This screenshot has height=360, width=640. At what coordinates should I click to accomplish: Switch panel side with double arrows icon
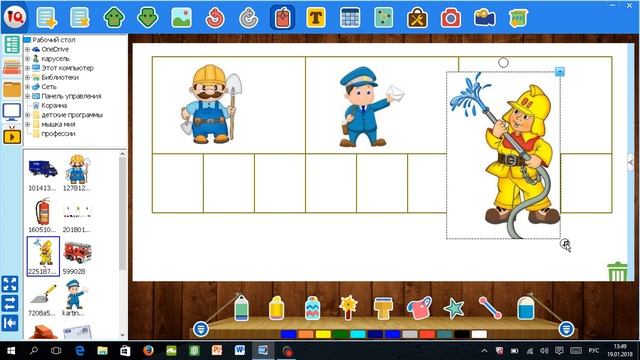tap(10, 303)
